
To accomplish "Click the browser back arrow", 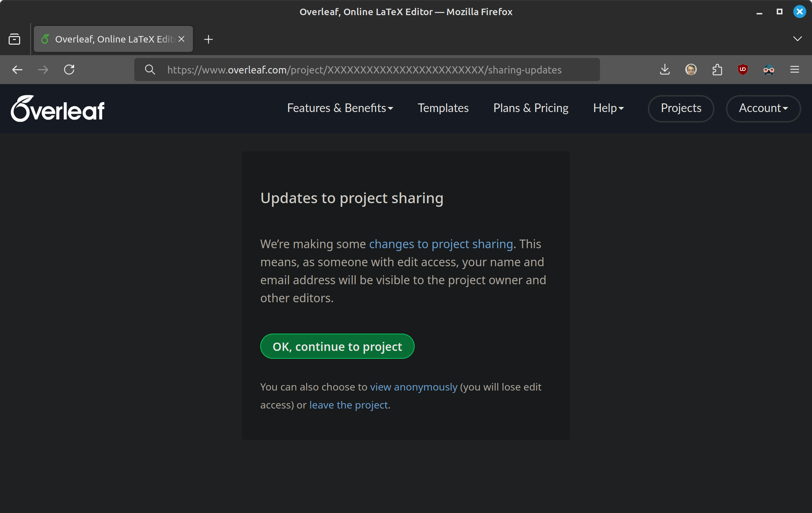I will click(x=17, y=70).
